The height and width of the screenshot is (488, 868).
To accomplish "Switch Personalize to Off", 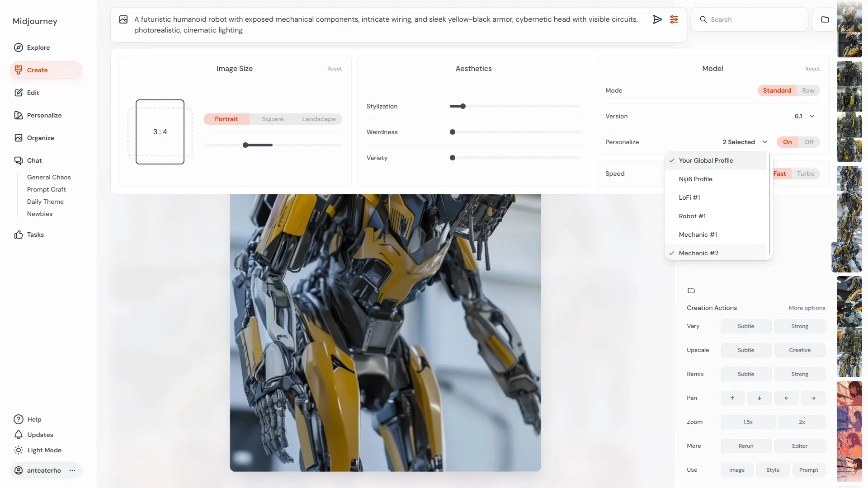I will (x=809, y=142).
